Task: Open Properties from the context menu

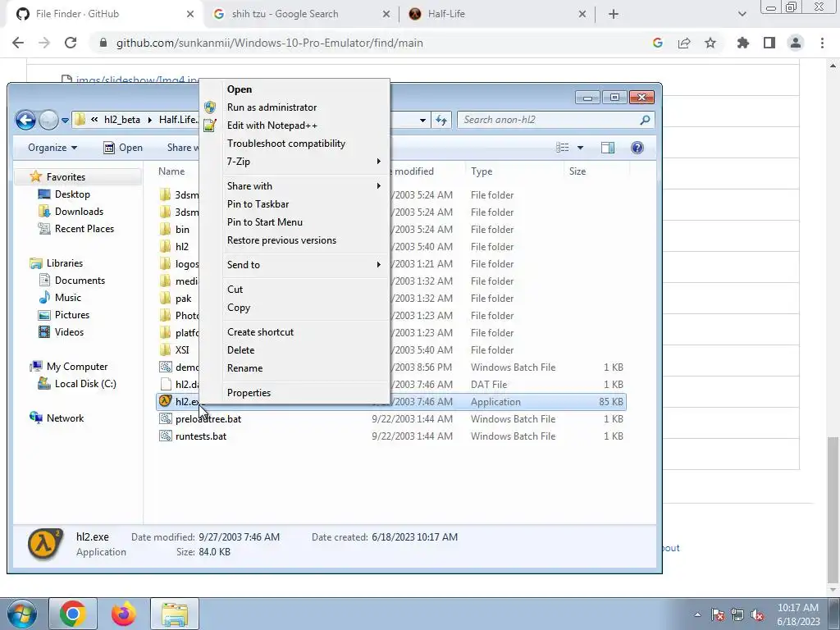Action: pos(294,393)
